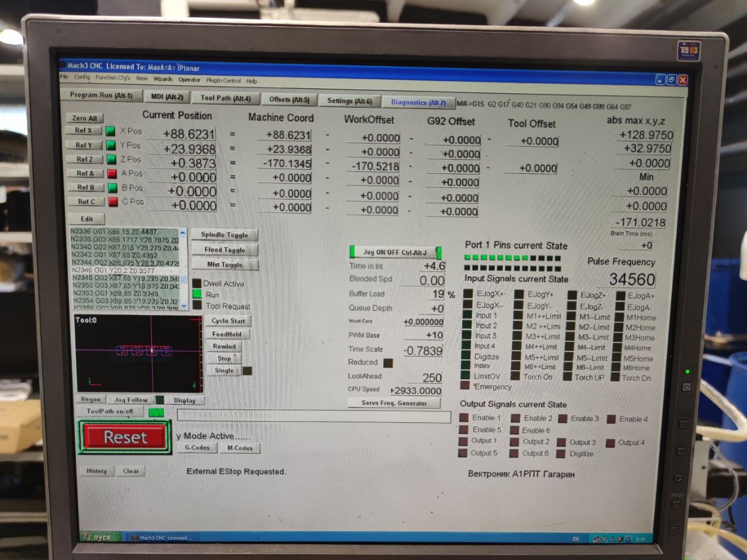Click the Enable 1 output signal LED

coord(464,418)
